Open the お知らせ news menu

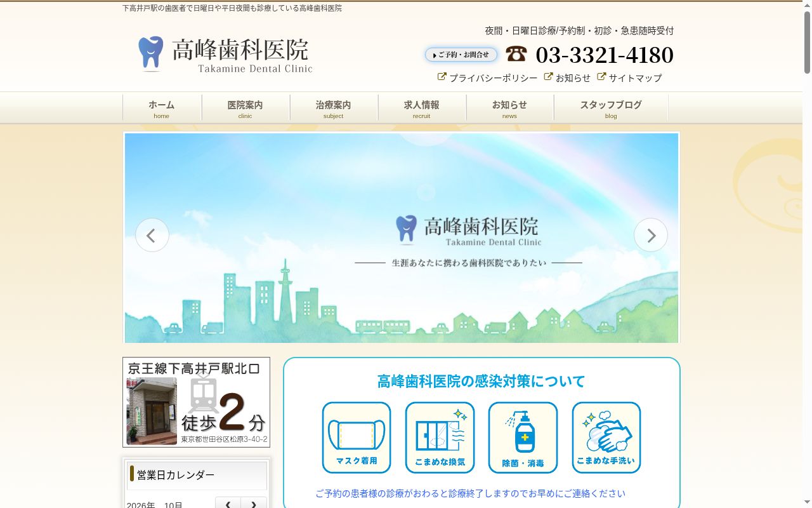[x=509, y=108]
